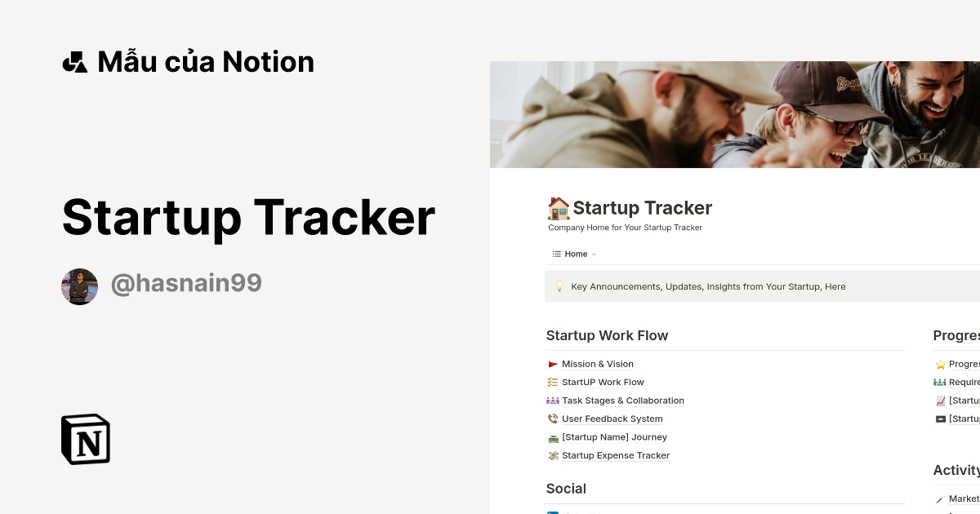
Task: Click the magic wand icon under Activity
Action: [x=940, y=498]
